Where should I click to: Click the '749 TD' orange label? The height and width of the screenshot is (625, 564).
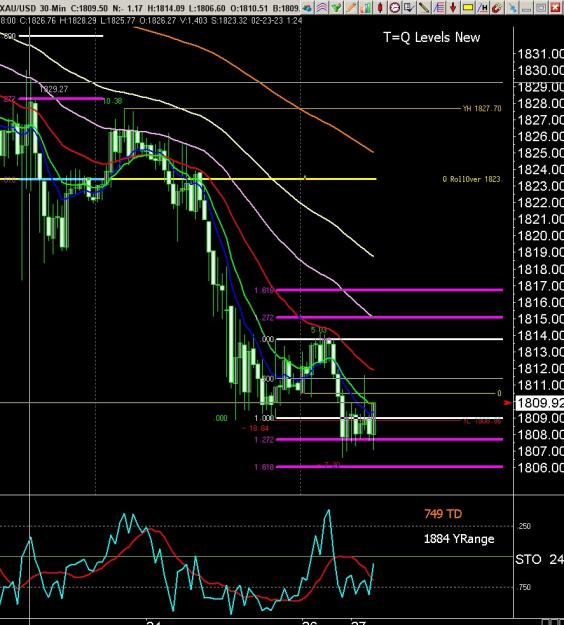pyautogui.click(x=443, y=514)
